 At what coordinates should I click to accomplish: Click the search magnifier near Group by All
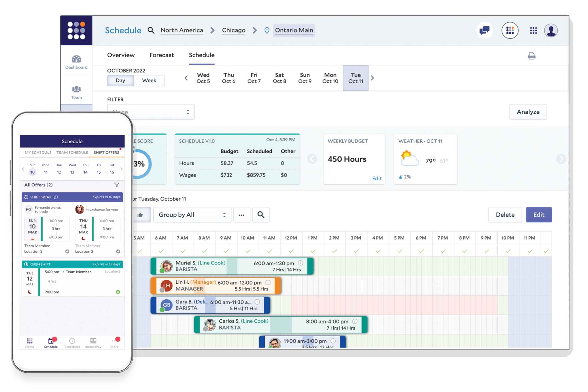coord(261,215)
